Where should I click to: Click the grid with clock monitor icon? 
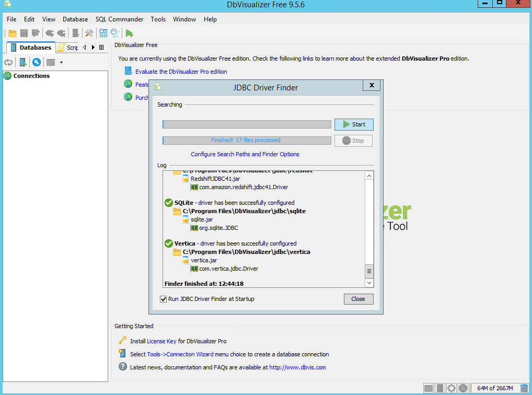pyautogui.click(x=103, y=33)
